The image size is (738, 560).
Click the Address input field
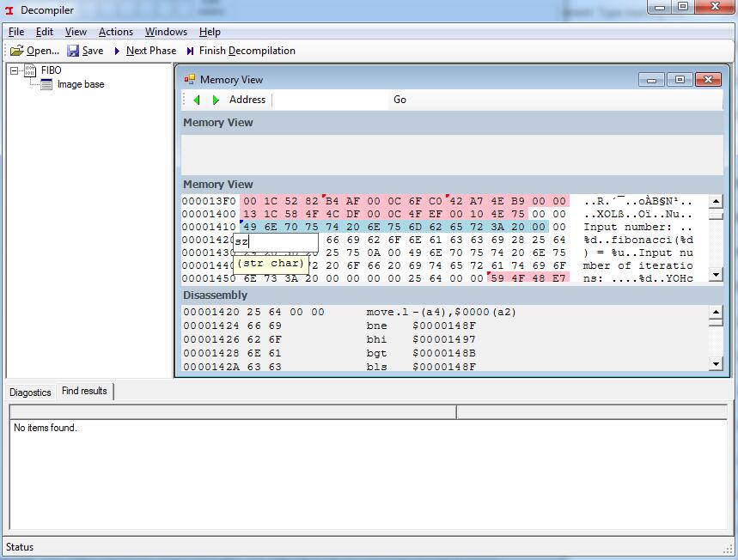331,100
